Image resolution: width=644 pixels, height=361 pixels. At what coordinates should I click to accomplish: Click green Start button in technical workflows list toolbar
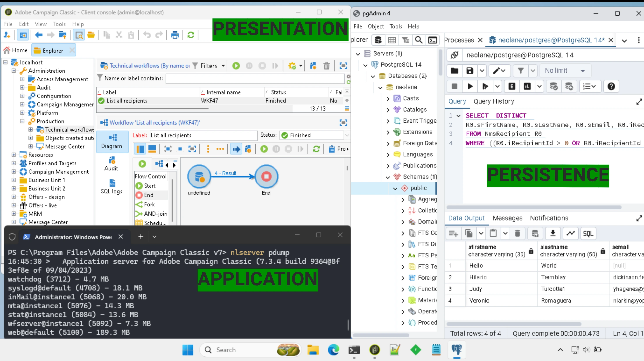[x=236, y=66]
